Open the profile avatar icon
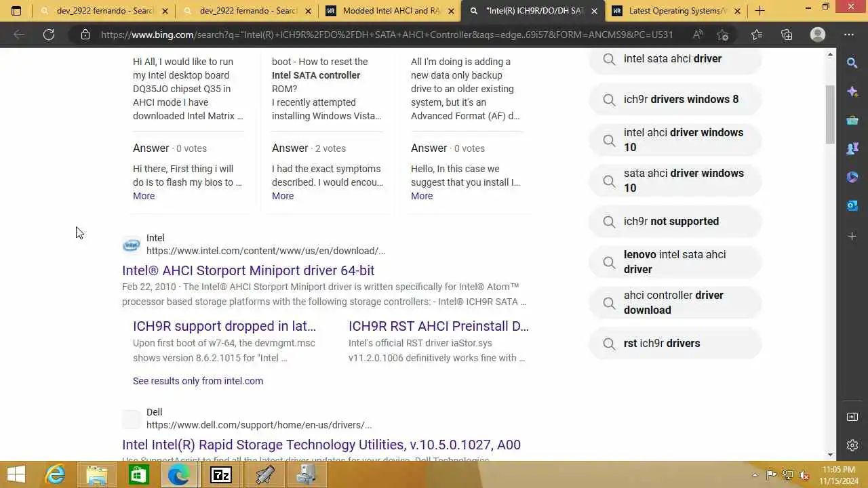 click(x=818, y=35)
